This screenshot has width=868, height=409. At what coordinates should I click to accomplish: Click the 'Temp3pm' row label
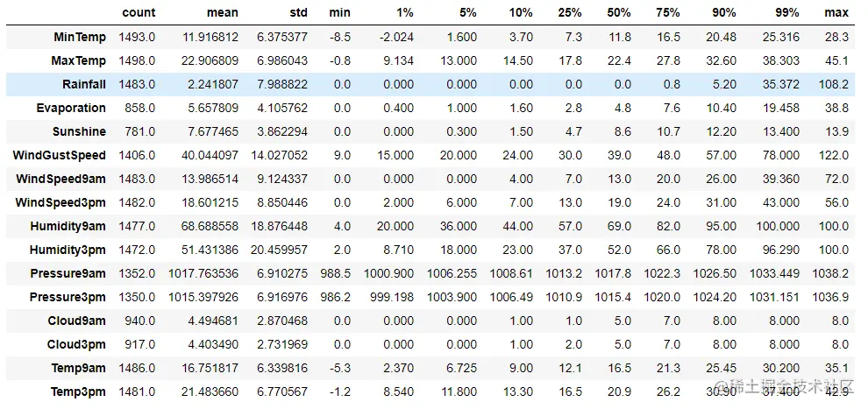click(78, 391)
